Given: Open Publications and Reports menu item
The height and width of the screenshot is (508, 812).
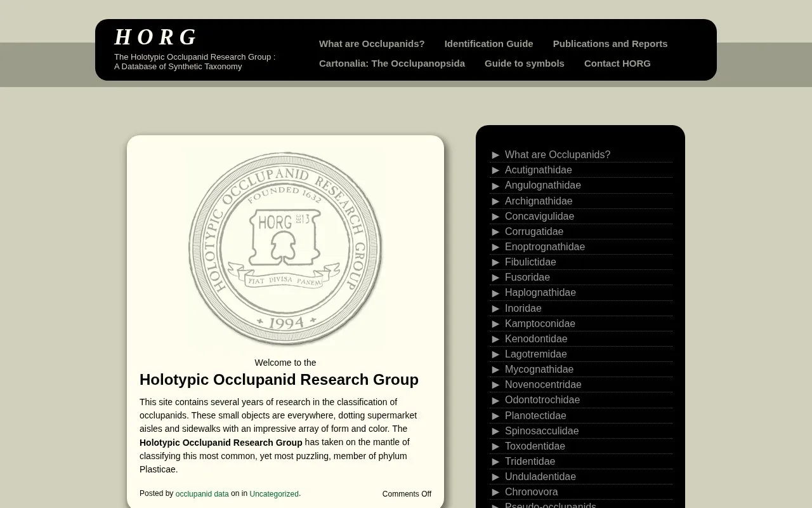Looking at the screenshot, I should [610, 44].
